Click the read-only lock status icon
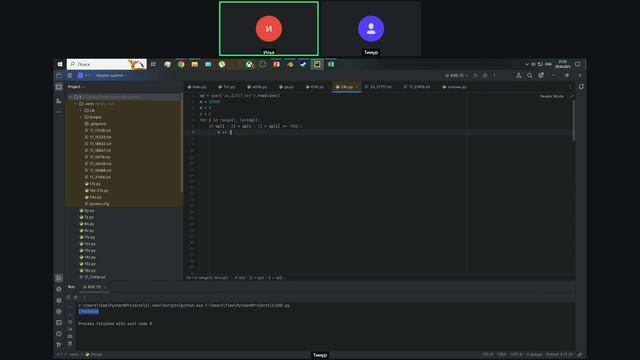This screenshot has width=640, height=360. coord(580,354)
